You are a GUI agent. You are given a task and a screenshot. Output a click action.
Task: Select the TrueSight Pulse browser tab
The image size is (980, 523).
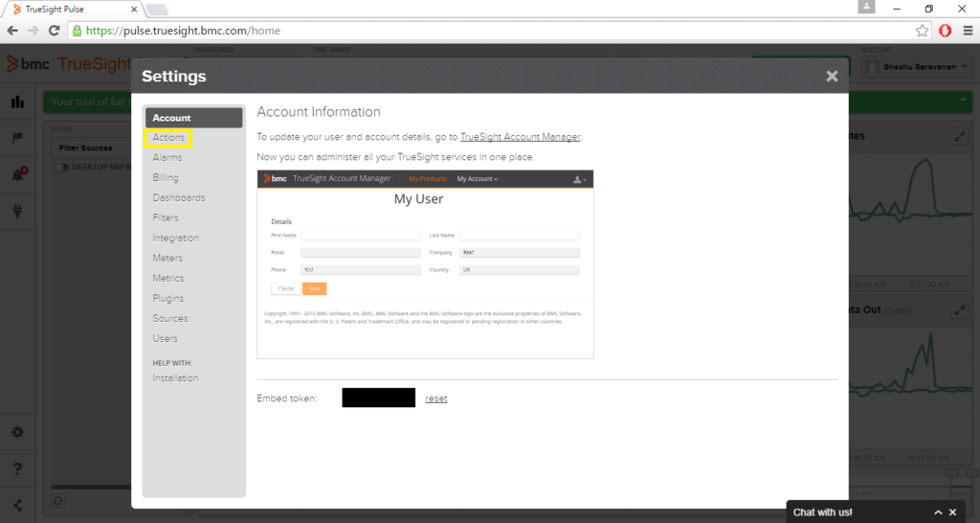73,10
